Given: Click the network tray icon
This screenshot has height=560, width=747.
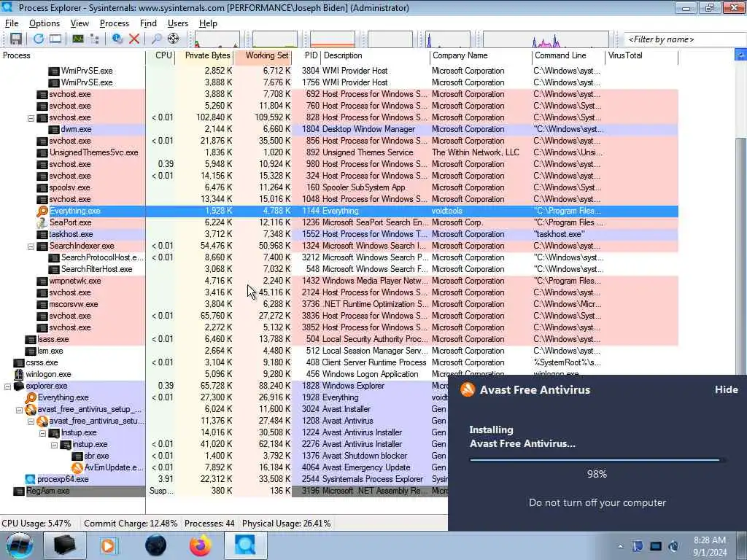Looking at the screenshot, I should pos(656,546).
